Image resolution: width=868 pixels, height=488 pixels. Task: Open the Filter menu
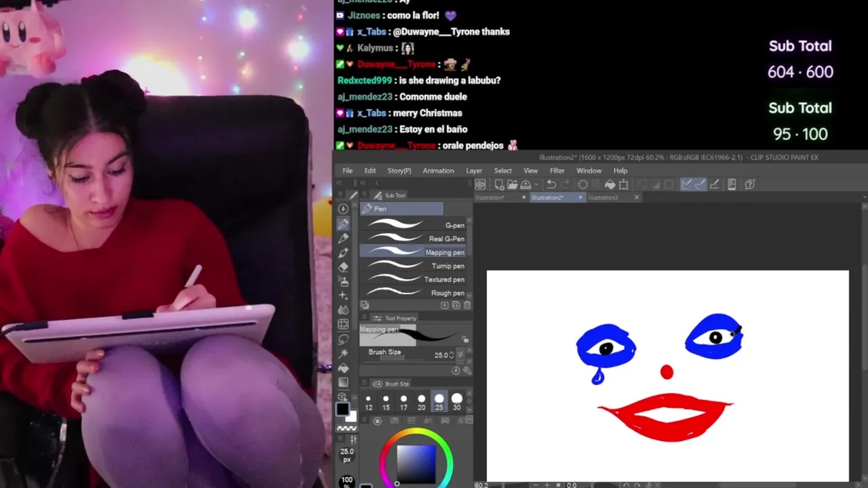(557, 170)
